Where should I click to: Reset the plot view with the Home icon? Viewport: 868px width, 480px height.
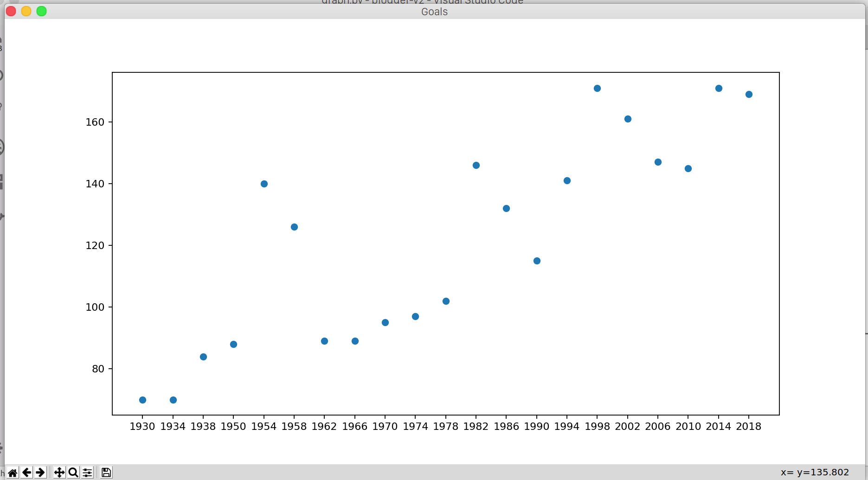click(x=12, y=472)
